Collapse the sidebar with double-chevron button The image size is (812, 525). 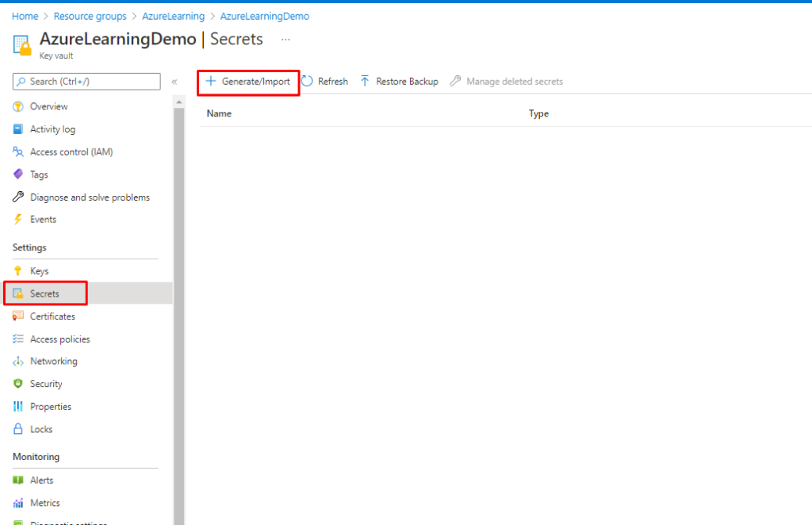(x=174, y=82)
